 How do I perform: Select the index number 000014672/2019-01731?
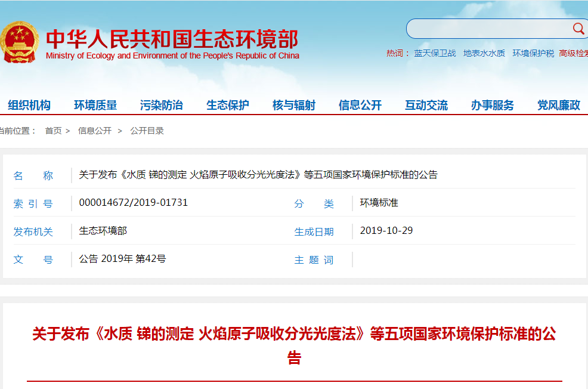point(133,203)
